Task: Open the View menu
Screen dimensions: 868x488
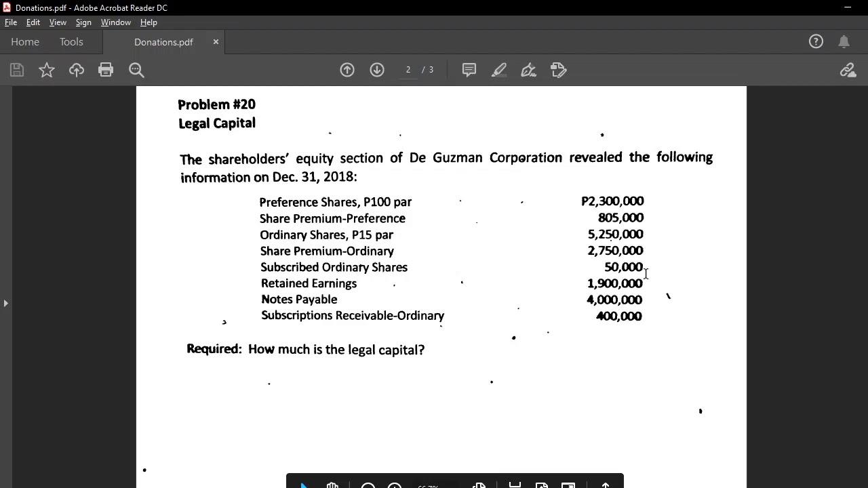Action: tap(58, 22)
